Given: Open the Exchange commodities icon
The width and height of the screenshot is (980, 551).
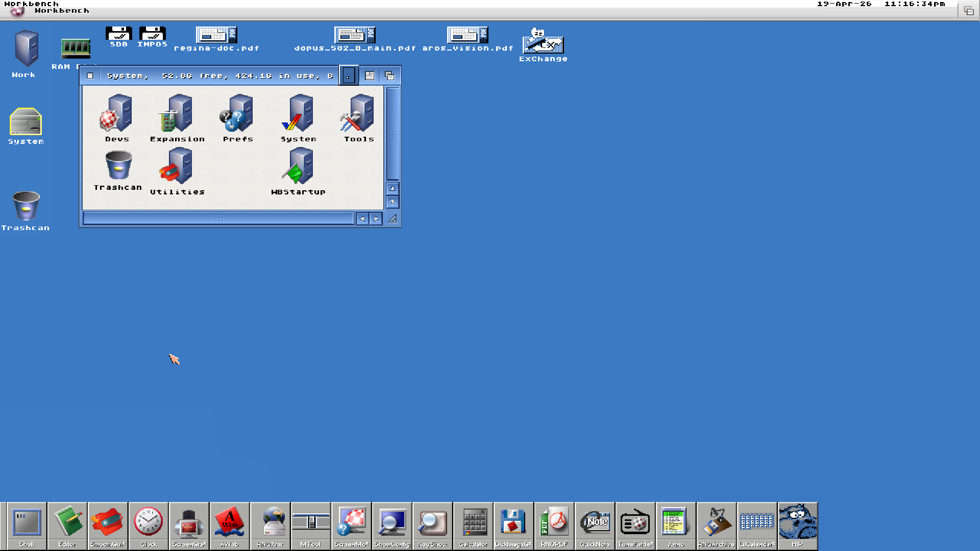Looking at the screenshot, I should tap(543, 43).
